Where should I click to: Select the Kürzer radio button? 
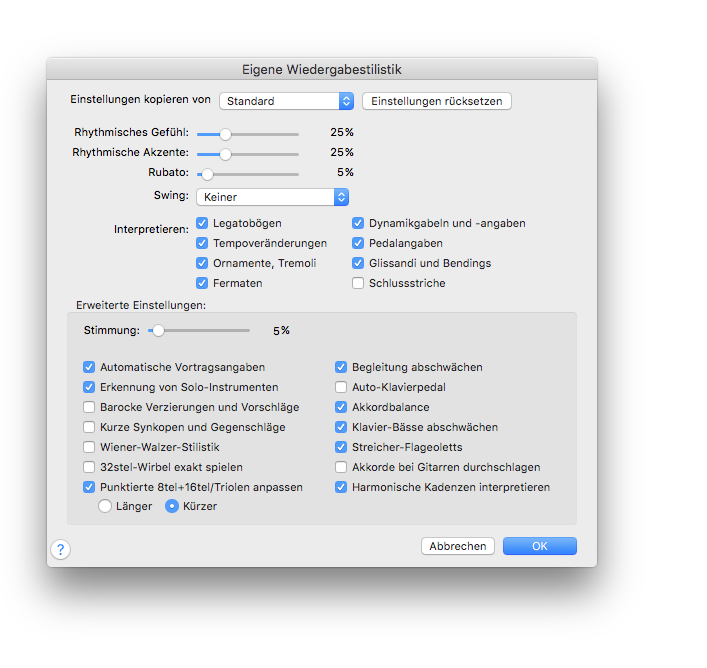tap(172, 506)
